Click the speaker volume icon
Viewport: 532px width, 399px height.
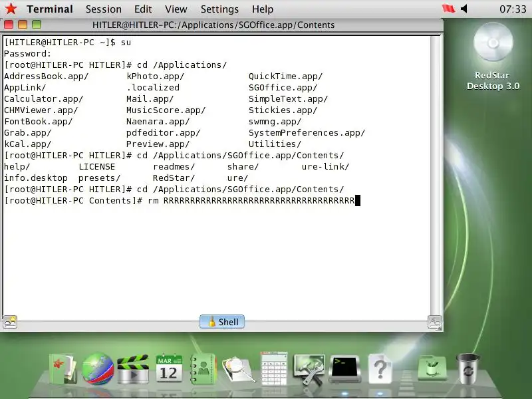(464, 9)
